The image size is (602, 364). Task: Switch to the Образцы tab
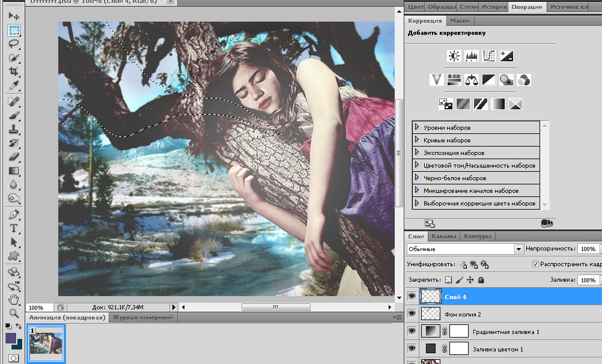click(x=442, y=7)
